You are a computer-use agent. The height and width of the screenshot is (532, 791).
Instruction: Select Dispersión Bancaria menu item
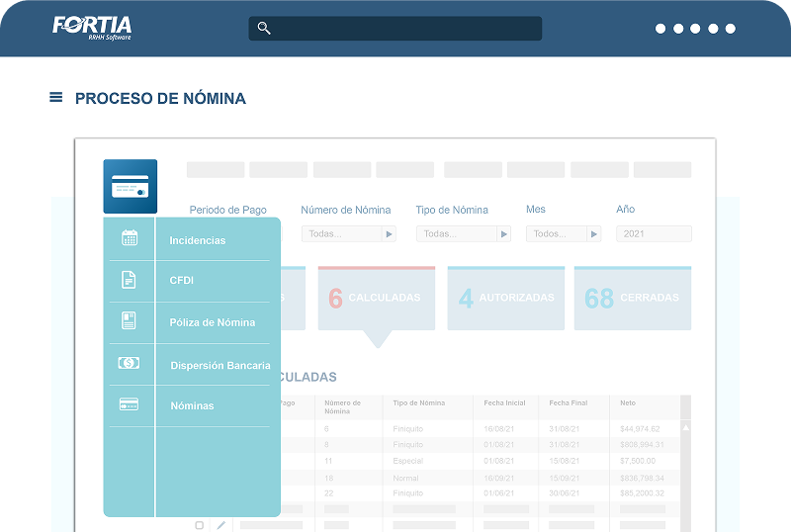tap(220, 365)
